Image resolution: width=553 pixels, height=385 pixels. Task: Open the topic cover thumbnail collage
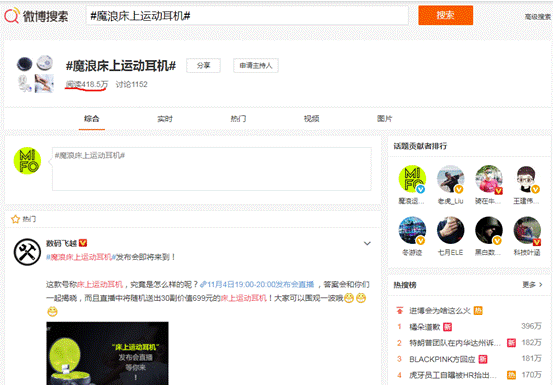pyautogui.click(x=35, y=74)
